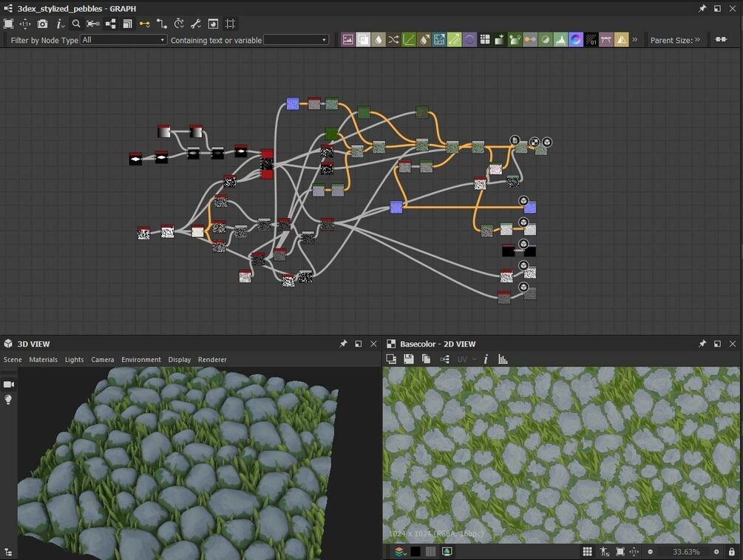Add a Blend node from the node toolbar
The height and width of the screenshot is (560, 743).
530,40
